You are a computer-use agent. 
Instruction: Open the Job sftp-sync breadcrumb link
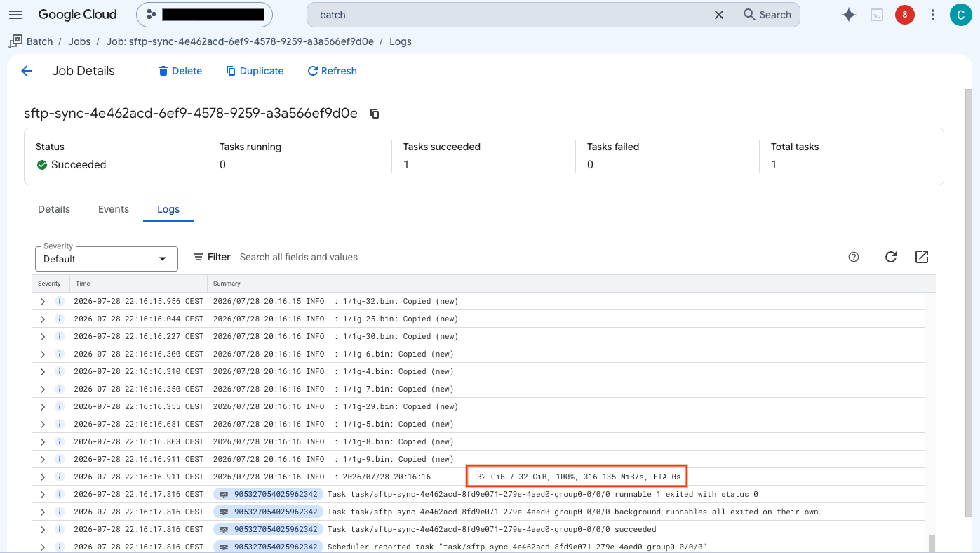click(240, 41)
